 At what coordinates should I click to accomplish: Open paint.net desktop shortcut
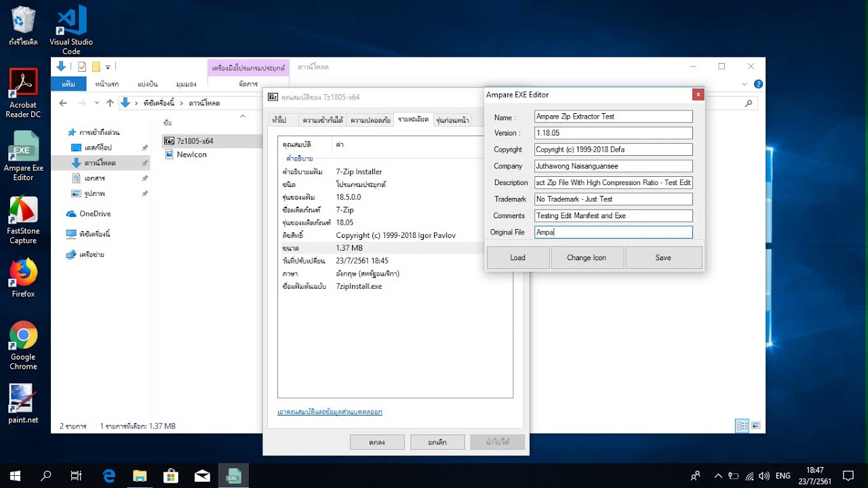(23, 404)
